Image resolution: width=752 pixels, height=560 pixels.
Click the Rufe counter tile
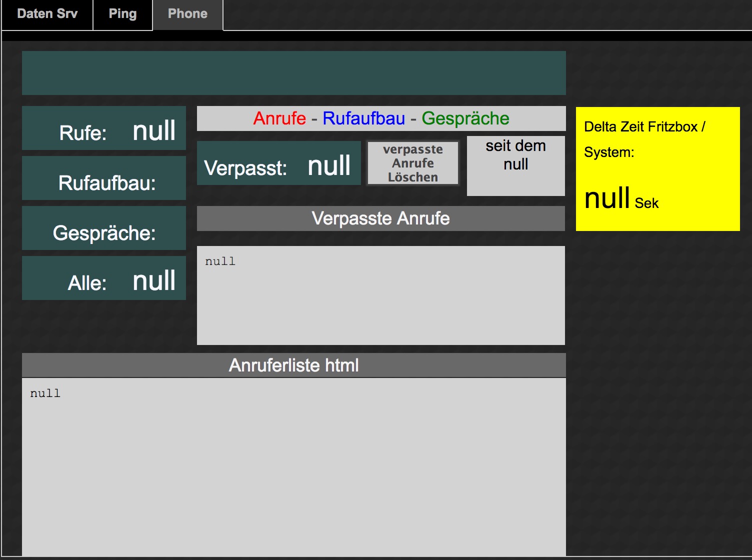[x=104, y=128]
